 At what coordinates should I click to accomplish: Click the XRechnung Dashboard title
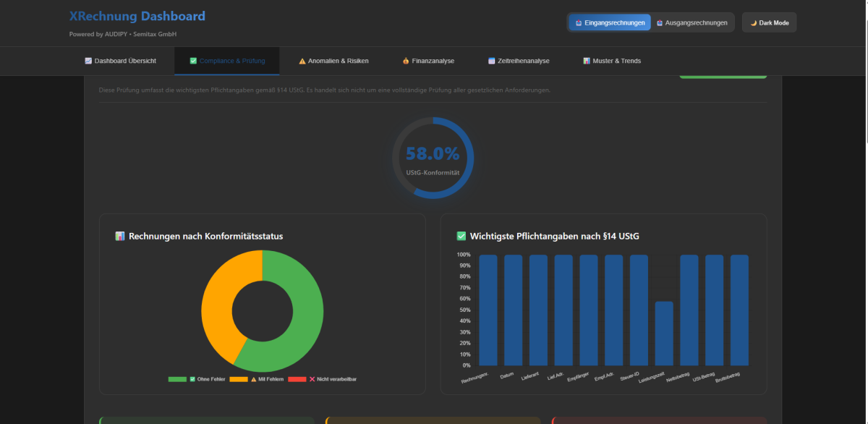(x=137, y=16)
